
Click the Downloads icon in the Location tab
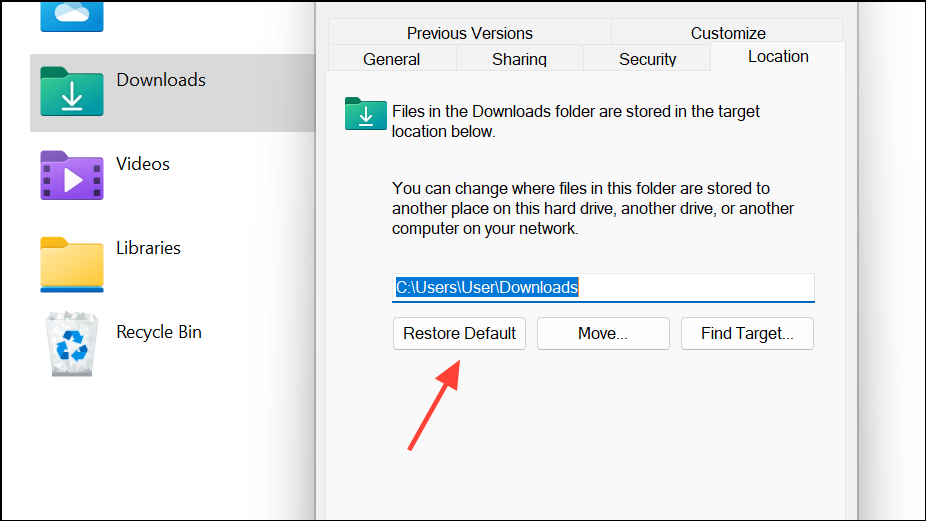click(x=366, y=113)
